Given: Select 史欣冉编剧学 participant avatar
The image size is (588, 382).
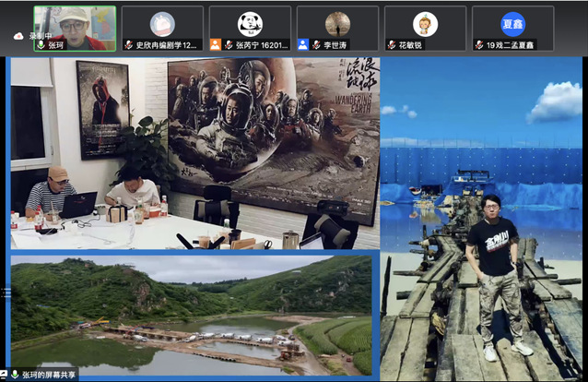Looking at the screenshot, I should tap(161, 23).
